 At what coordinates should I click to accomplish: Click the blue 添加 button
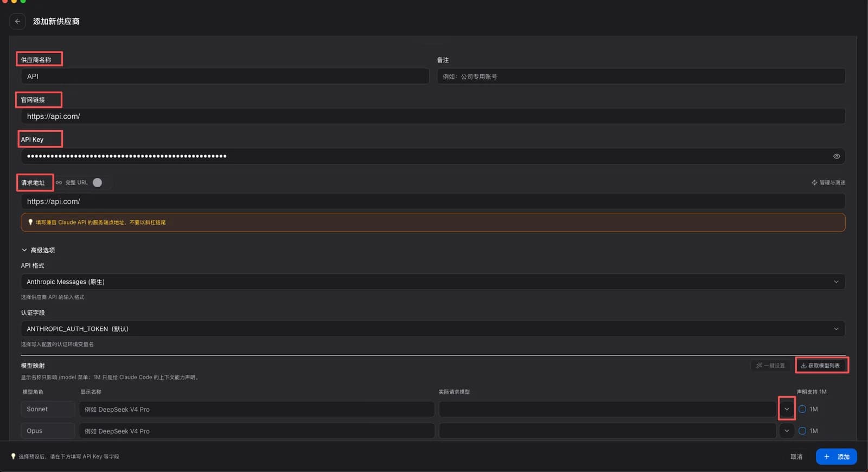pos(837,457)
